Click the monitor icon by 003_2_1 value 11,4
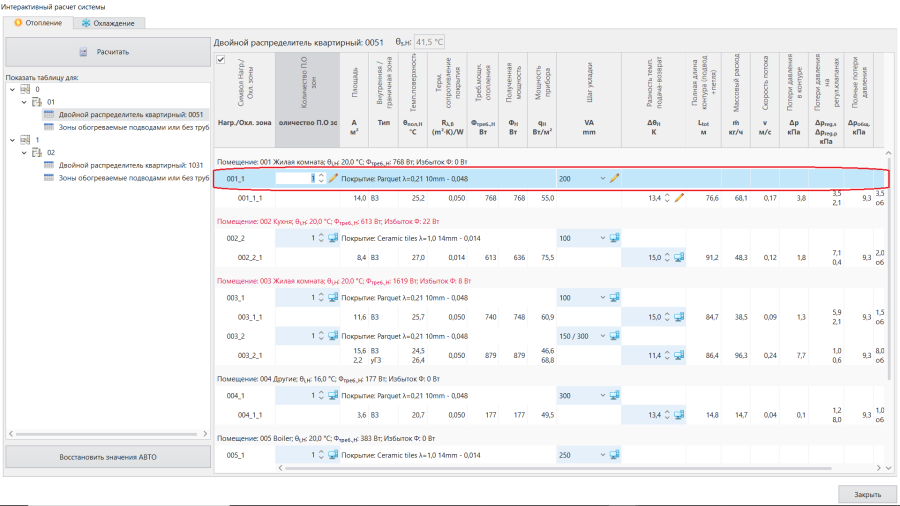Image resolution: width=900 pixels, height=506 pixels. pos(679,356)
